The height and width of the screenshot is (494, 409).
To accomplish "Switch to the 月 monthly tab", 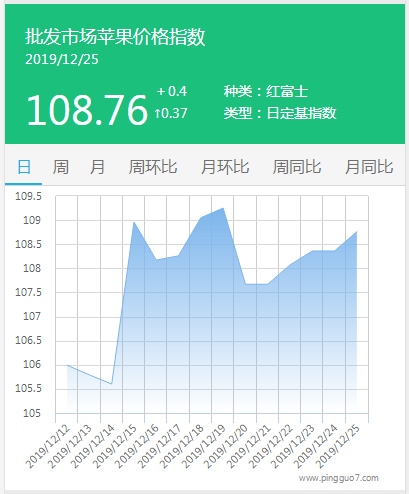I will click(97, 167).
